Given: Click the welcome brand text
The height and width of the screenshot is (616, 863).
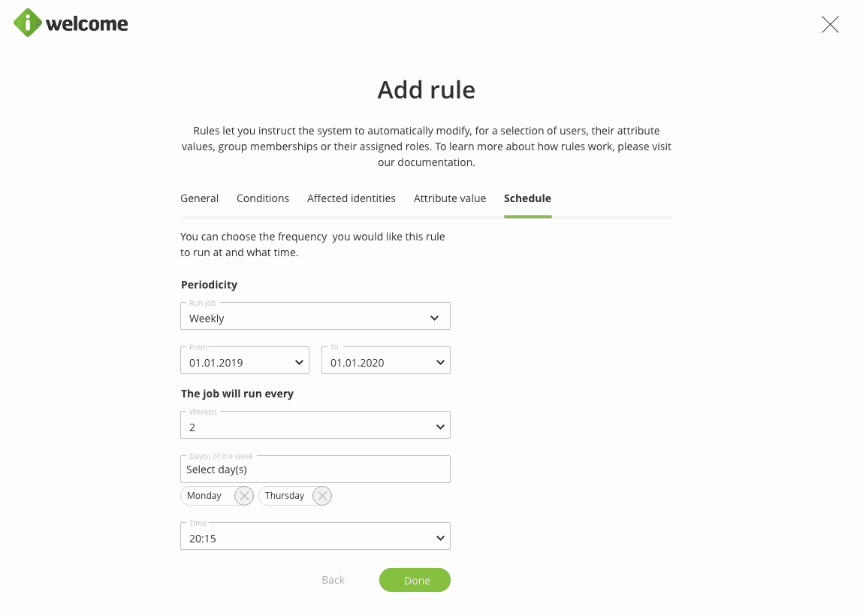Looking at the screenshot, I should click(87, 24).
